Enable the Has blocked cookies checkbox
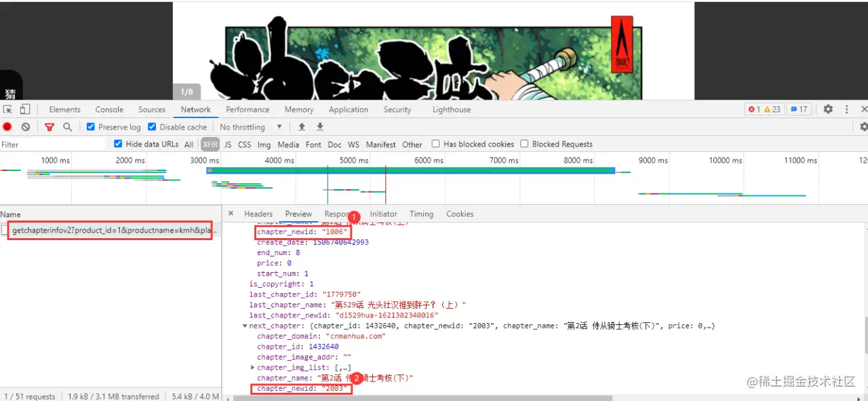Screen dimensions: 868x401 click(x=436, y=144)
